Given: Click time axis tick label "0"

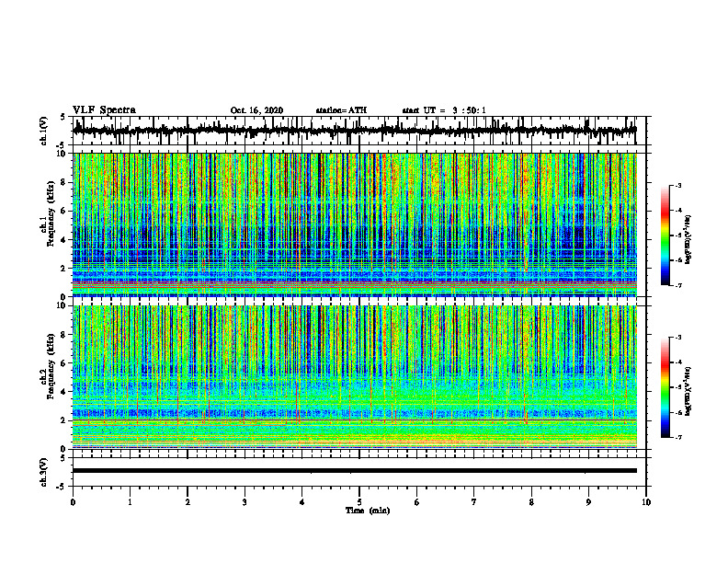Looking at the screenshot, I should tap(73, 502).
